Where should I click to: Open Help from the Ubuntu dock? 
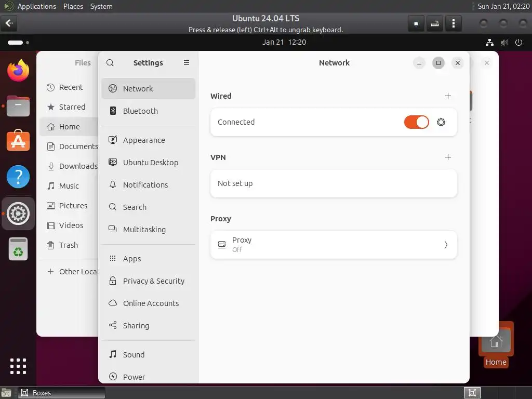click(18, 177)
